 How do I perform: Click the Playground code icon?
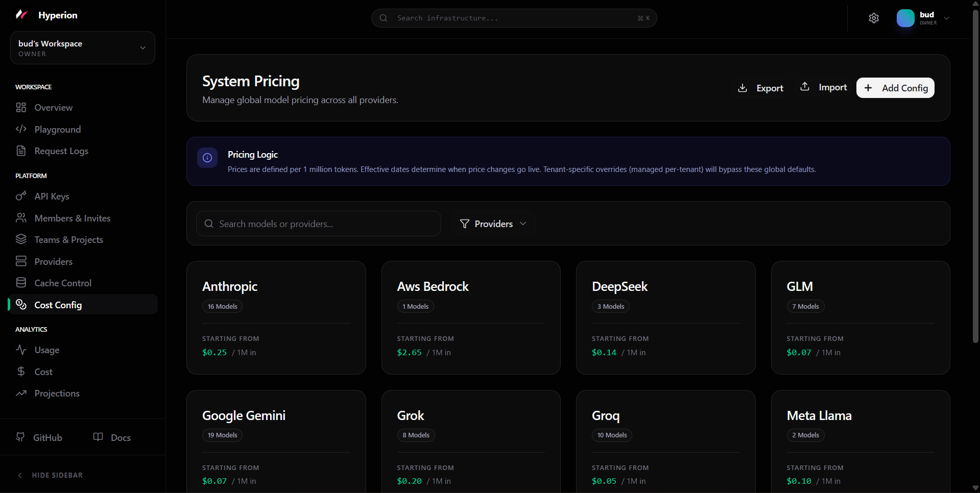point(21,129)
